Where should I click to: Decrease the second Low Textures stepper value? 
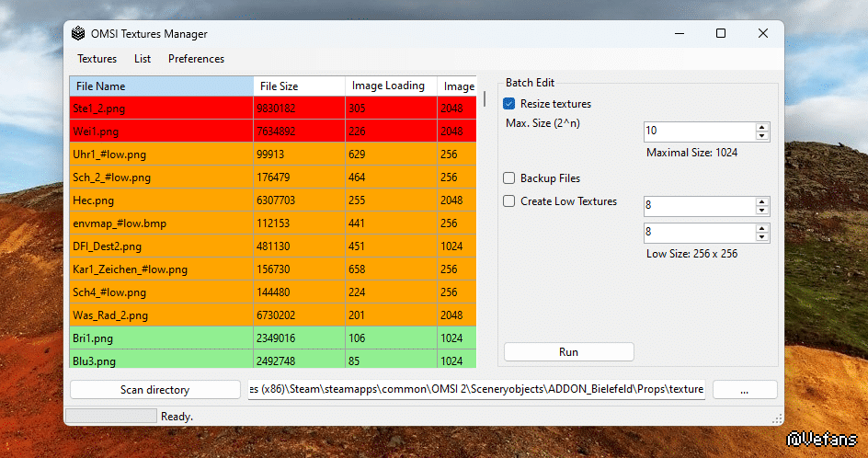click(x=761, y=238)
